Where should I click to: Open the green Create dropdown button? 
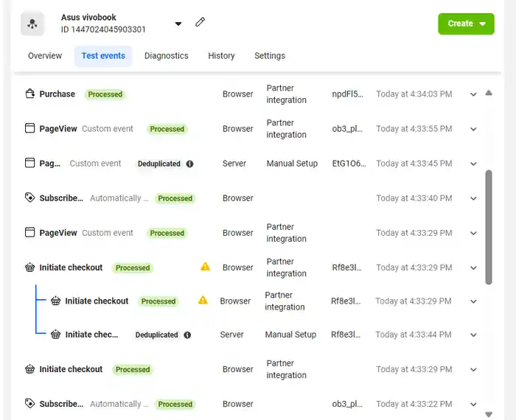tap(466, 24)
